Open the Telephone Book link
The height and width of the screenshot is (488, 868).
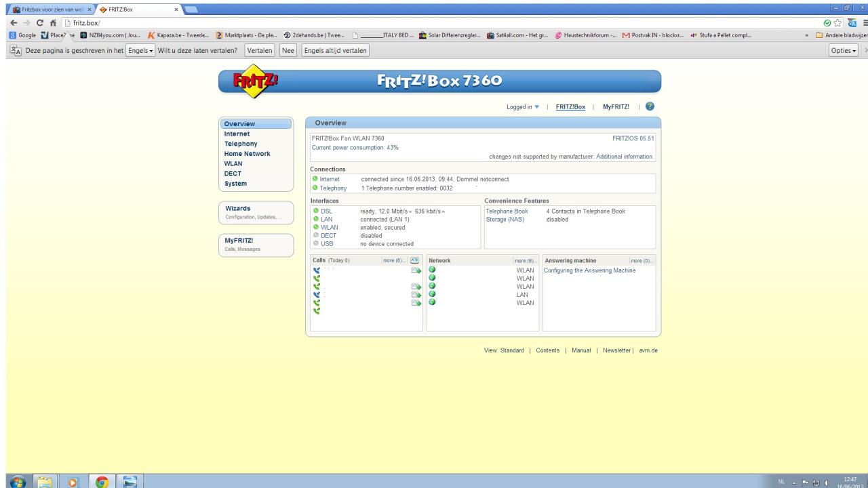[x=507, y=211]
